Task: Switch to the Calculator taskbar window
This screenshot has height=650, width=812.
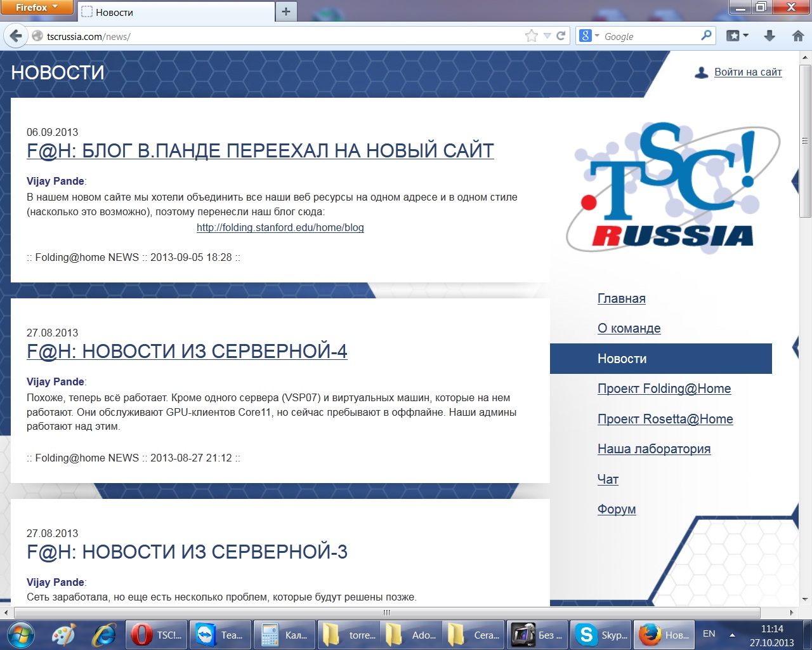Action: (284, 635)
